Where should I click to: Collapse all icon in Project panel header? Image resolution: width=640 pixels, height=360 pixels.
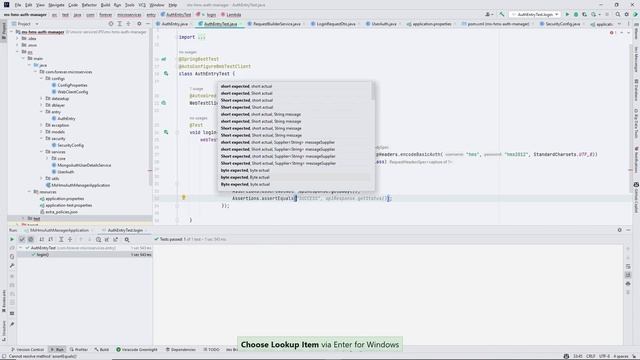point(128,24)
